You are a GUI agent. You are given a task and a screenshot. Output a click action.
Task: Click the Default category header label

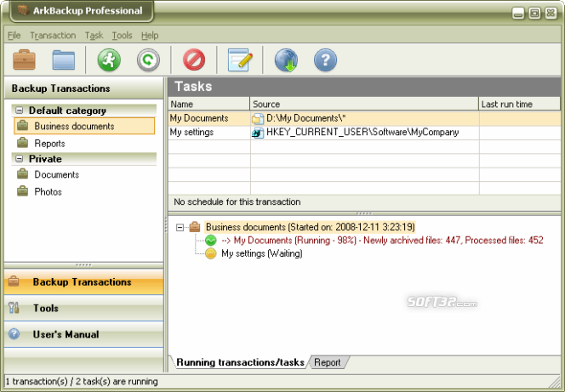(67, 111)
